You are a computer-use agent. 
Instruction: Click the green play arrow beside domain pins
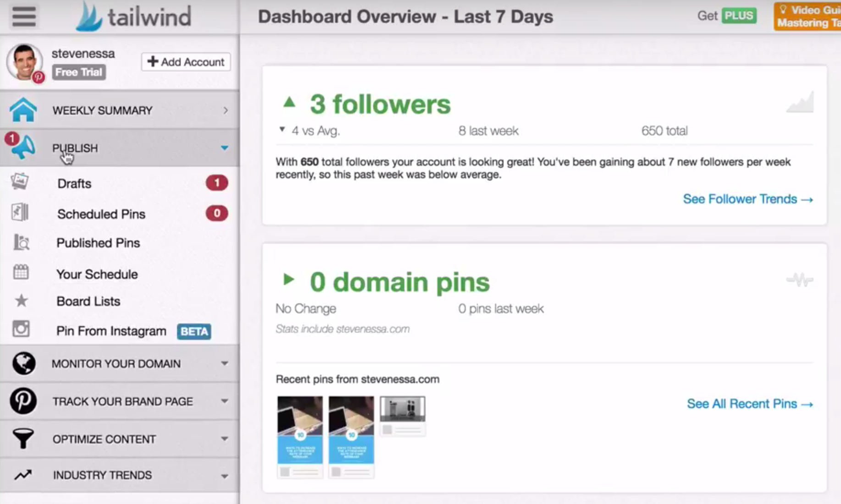pos(288,279)
